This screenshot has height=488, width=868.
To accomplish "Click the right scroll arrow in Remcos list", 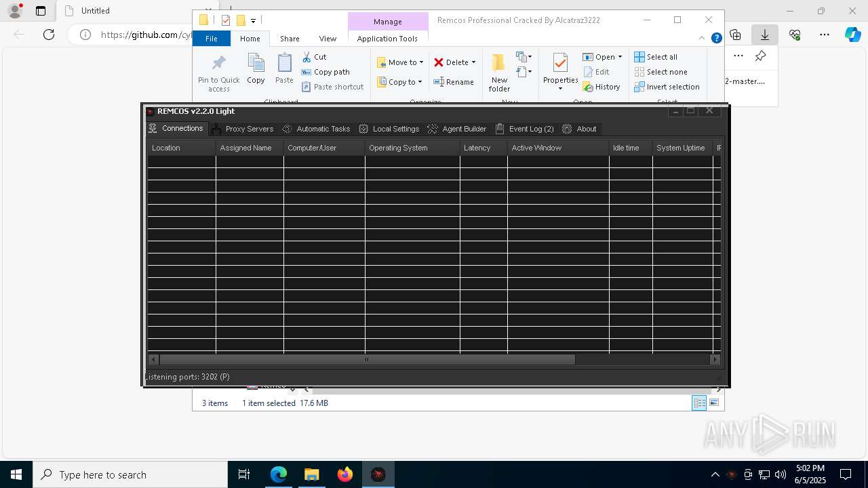I will coord(715,360).
